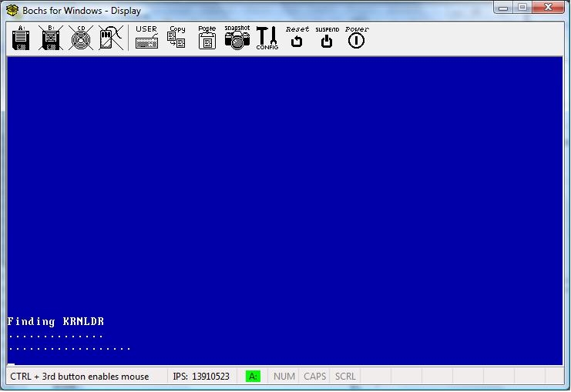The image size is (571, 392).
Task: Click the 'Bochs for Windows - Display' title
Action: tap(82, 11)
